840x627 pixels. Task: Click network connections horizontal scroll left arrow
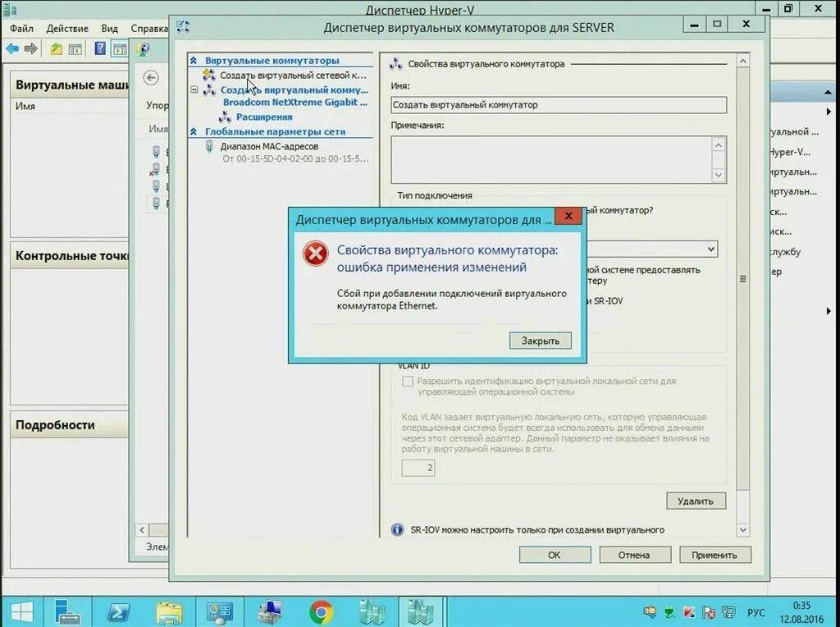tap(142, 530)
